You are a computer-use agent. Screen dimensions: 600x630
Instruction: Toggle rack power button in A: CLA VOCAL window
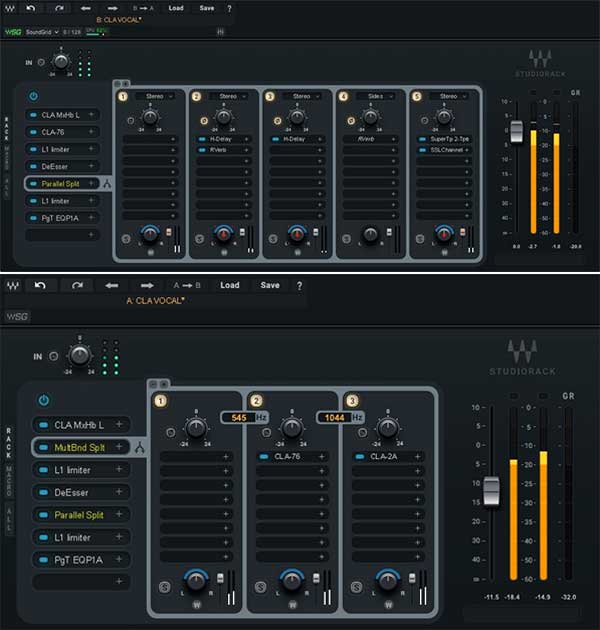point(43,400)
